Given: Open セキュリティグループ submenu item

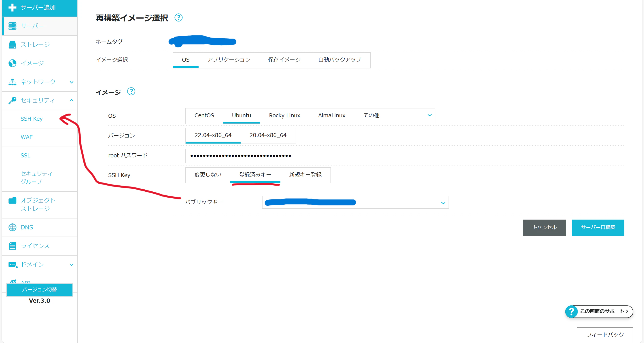Looking at the screenshot, I should click(x=36, y=178).
